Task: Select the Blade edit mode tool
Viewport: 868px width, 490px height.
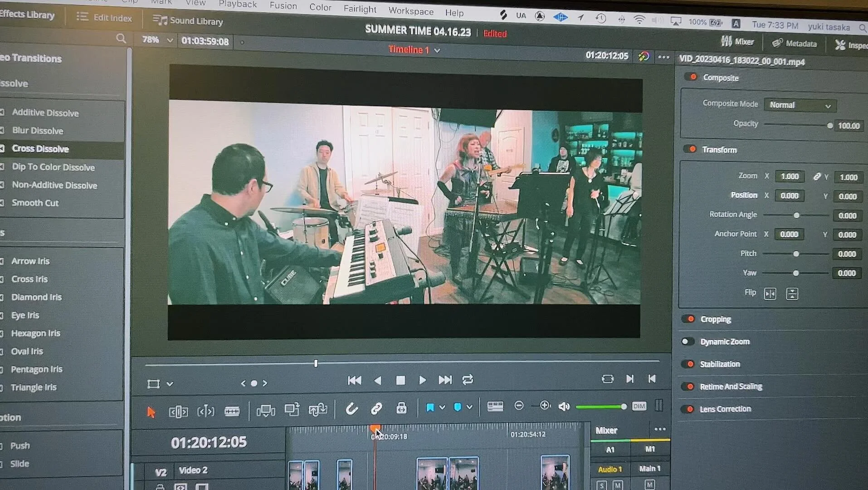Action: 232,411
